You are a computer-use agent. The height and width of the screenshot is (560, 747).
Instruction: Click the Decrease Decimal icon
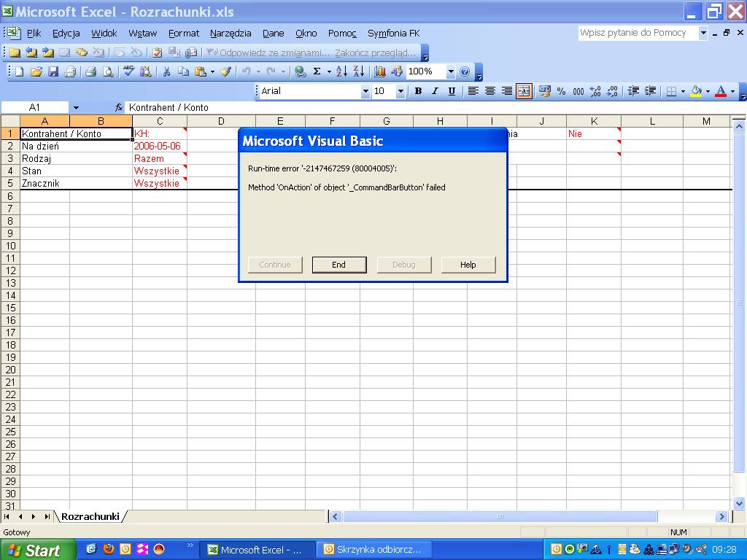612,91
